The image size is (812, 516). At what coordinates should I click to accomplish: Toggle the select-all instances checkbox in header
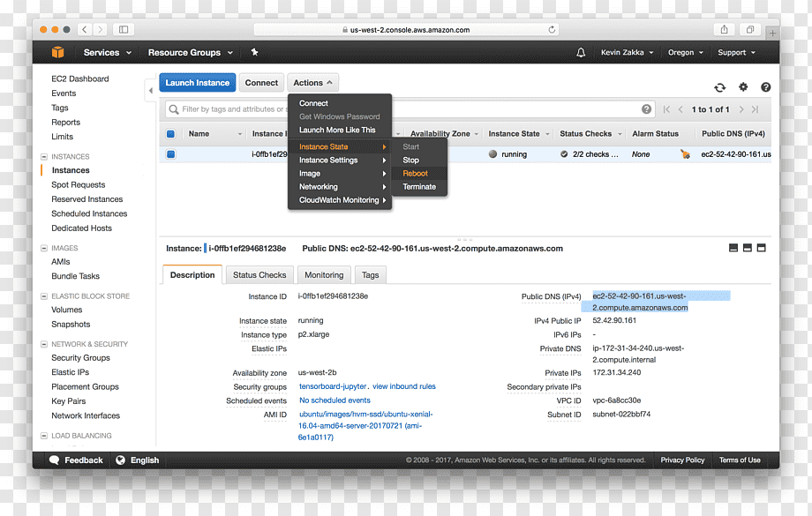tap(170, 134)
